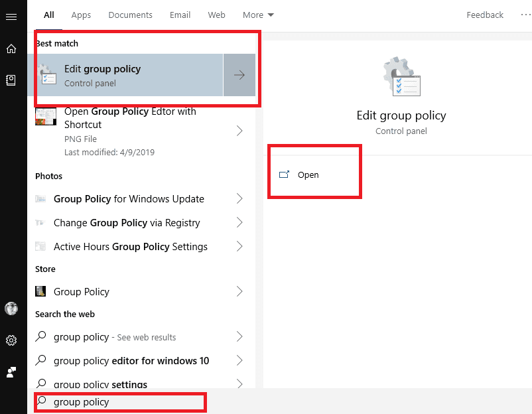The height and width of the screenshot is (414, 532).
Task: Expand chevron for 'group policy editor for windows 10'
Action: pyautogui.click(x=239, y=360)
